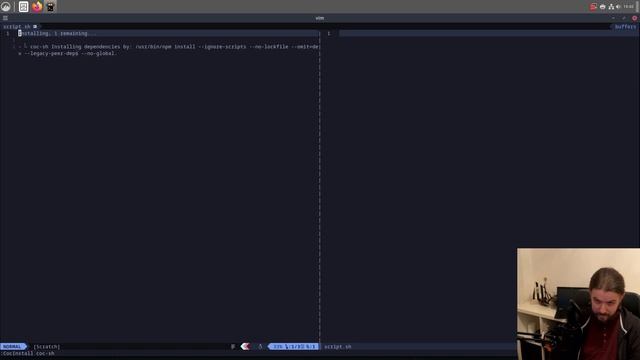Click the webcam overlay video thumbnail
Viewport: 640px width, 360px height.
578,304
